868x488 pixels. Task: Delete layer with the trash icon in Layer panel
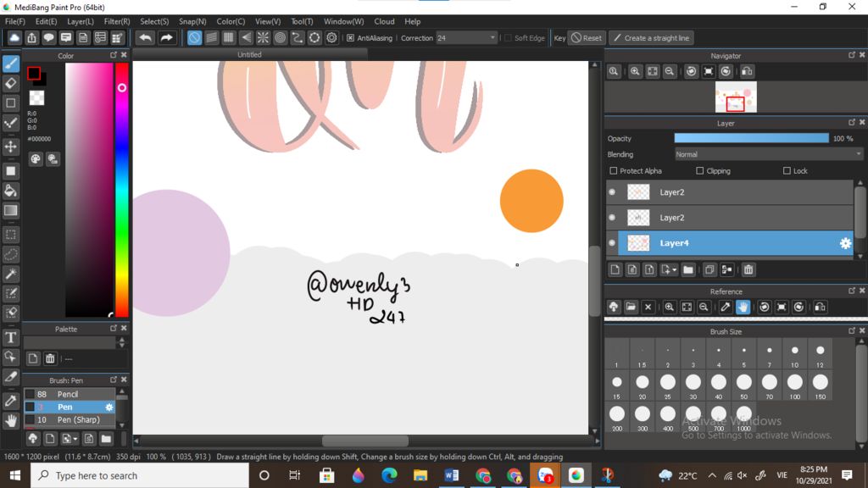pos(748,269)
